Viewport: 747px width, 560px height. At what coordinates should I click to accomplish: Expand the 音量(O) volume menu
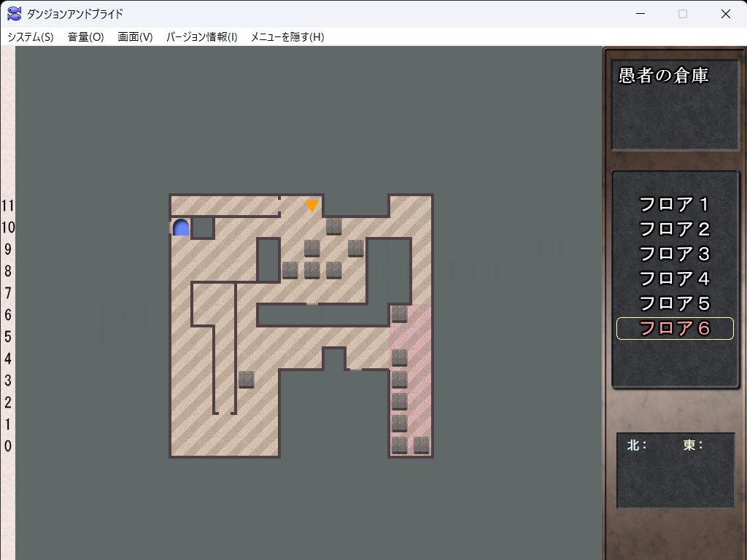86,37
